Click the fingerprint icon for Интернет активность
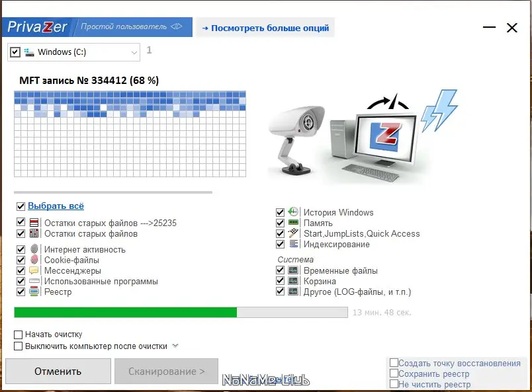This screenshot has width=532, height=392. [34, 249]
